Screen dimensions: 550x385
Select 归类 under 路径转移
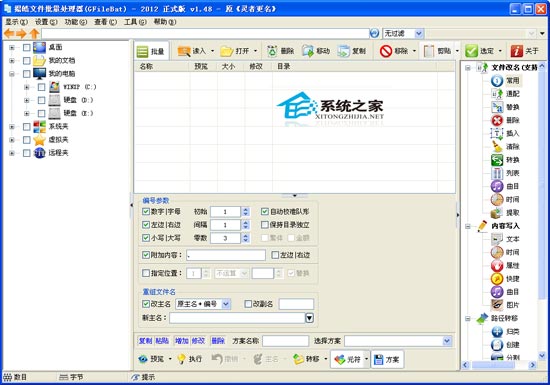tap(512, 332)
